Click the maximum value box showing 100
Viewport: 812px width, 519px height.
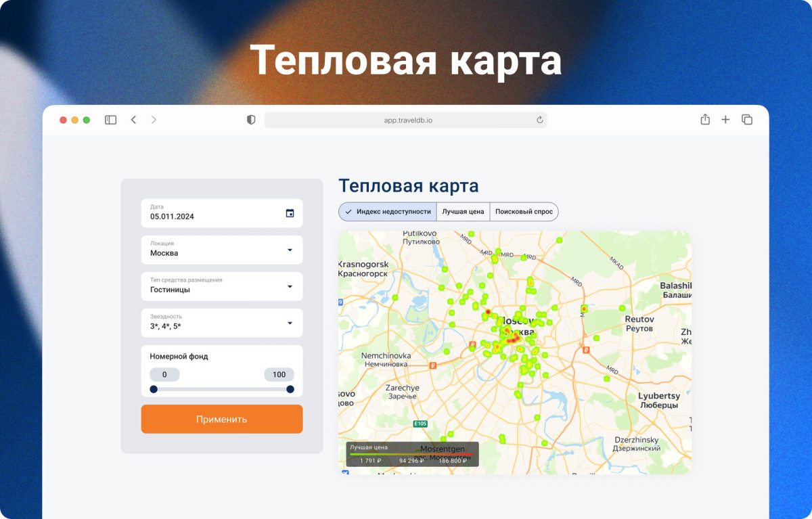279,374
